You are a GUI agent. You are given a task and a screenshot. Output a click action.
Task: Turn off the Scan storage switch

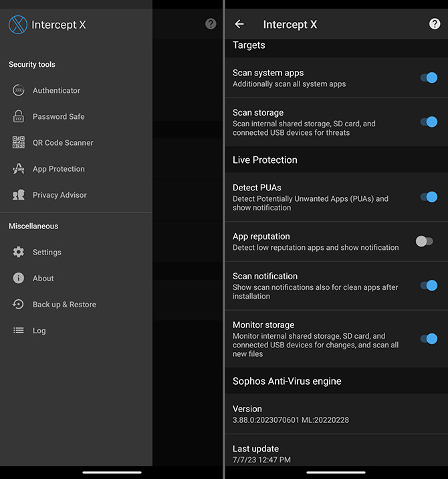pos(429,122)
